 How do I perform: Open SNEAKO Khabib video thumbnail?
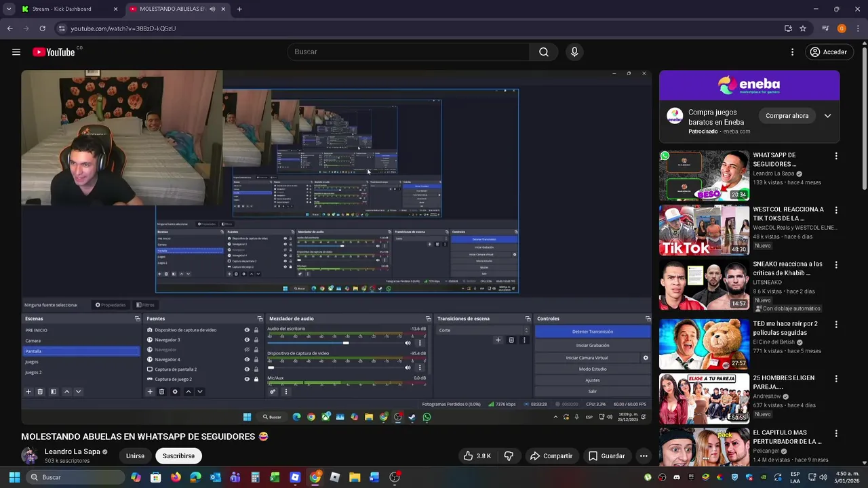pyautogui.click(x=704, y=285)
